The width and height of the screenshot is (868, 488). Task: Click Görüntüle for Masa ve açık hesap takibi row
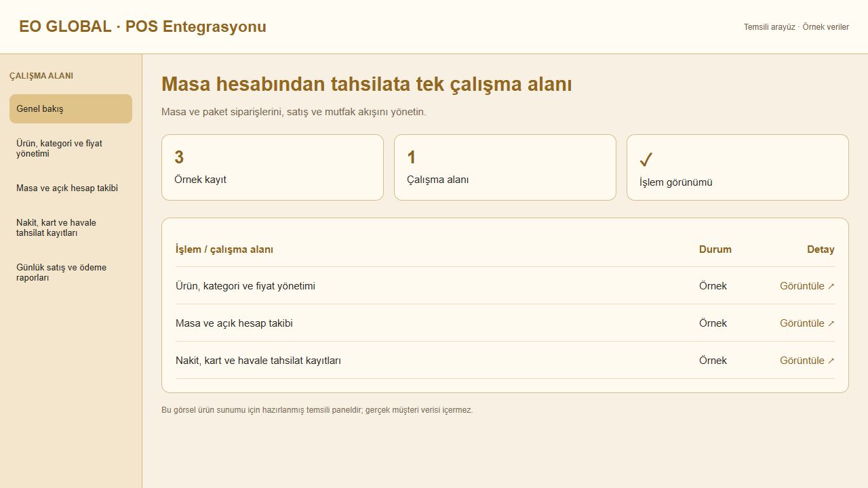807,323
